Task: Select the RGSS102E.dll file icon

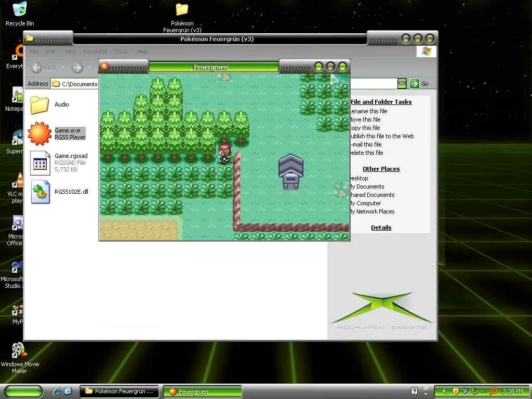Action: point(41,192)
